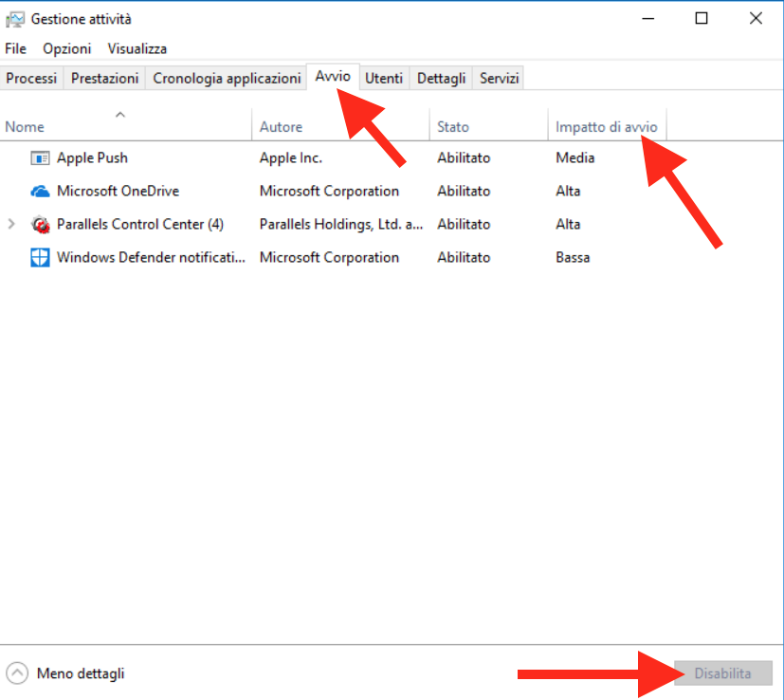Click Alta impact in OneDrive row
Screen dimensions: 784x700
pos(568,192)
